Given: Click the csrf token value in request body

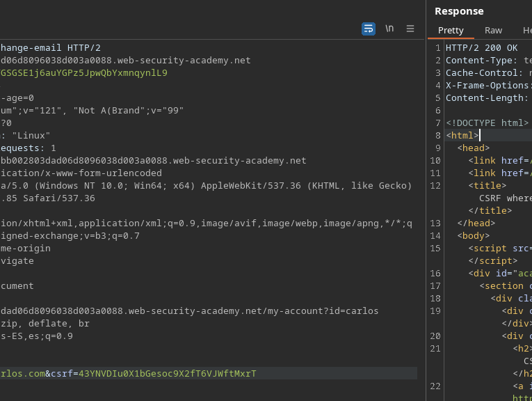Looking at the screenshot, I should pyautogui.click(x=167, y=374).
